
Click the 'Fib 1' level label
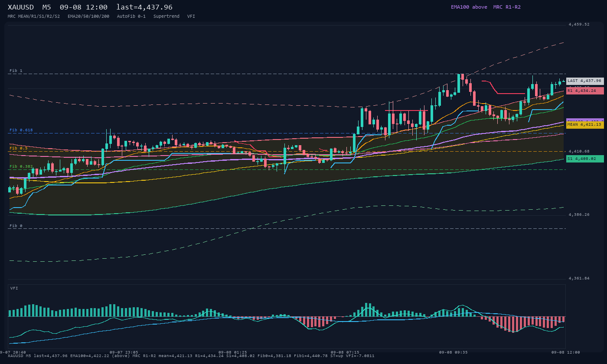(16, 71)
